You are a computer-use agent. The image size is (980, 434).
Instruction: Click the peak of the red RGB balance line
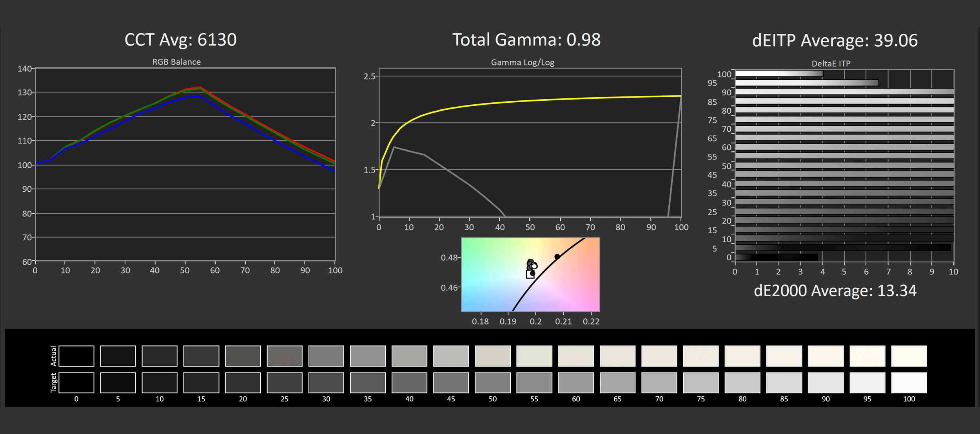(200, 87)
